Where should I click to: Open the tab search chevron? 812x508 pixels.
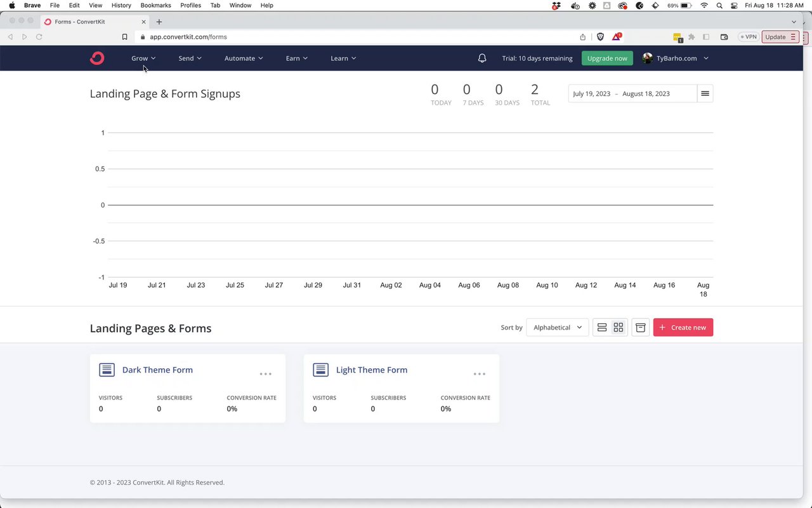click(x=794, y=22)
